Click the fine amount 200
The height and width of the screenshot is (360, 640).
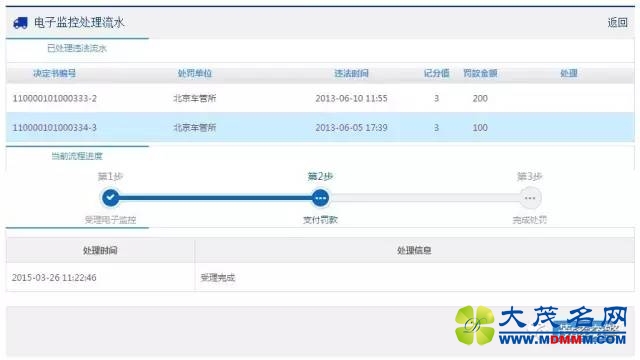pyautogui.click(x=480, y=98)
